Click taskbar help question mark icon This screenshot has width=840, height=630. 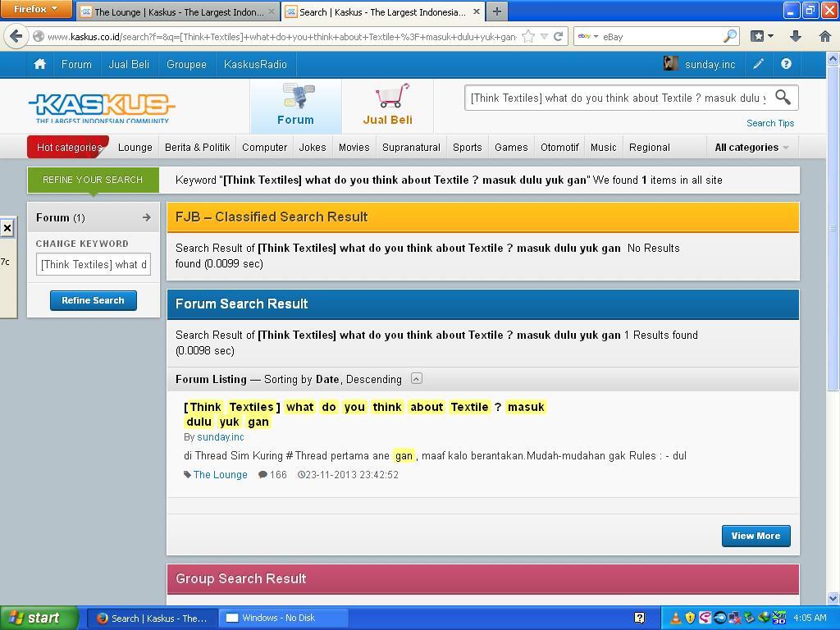(x=639, y=619)
